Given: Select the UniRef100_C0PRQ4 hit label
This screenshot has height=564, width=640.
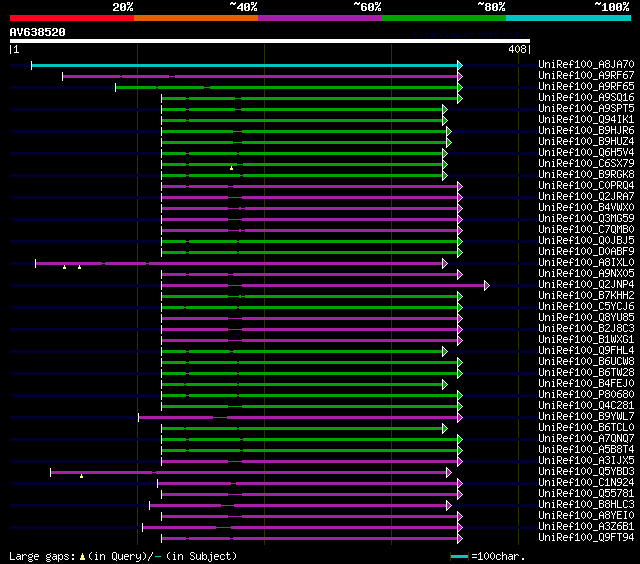Looking at the screenshot, I should [585, 186].
